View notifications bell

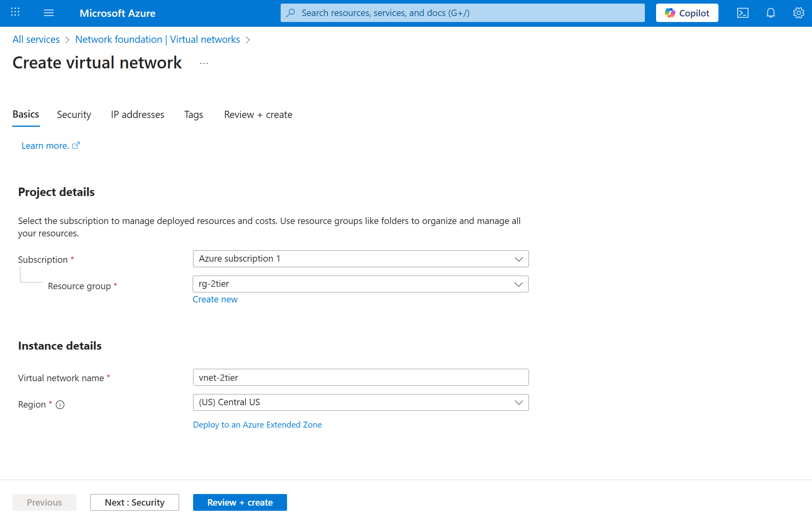click(770, 13)
